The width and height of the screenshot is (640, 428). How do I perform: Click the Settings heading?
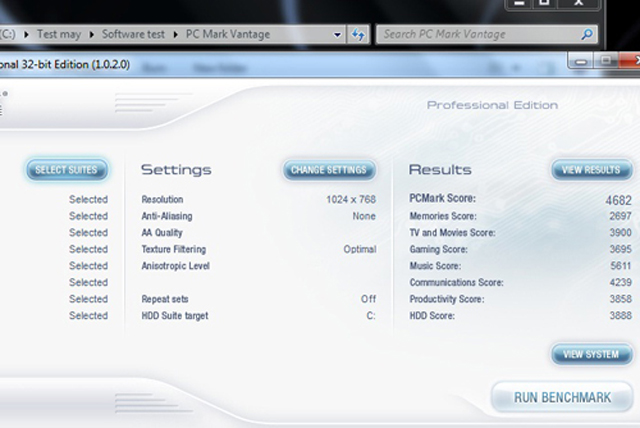(176, 170)
